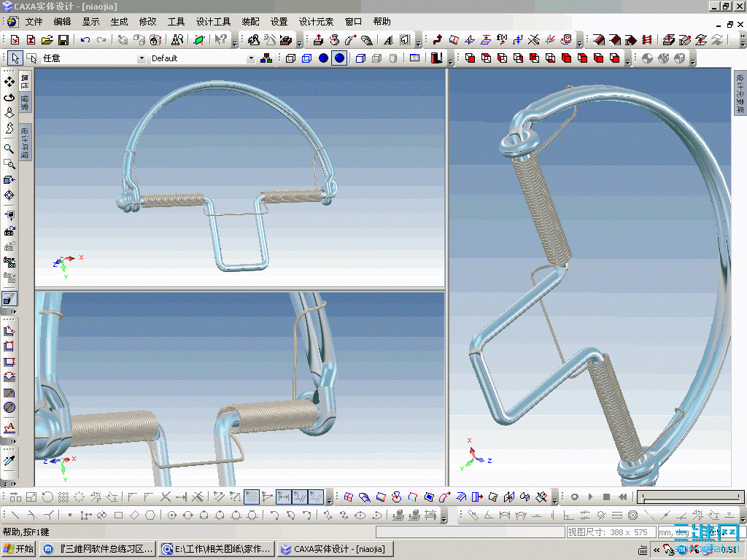Viewport: 747px width, 560px height.
Task: Open the 设计工具 menu
Action: point(214,22)
